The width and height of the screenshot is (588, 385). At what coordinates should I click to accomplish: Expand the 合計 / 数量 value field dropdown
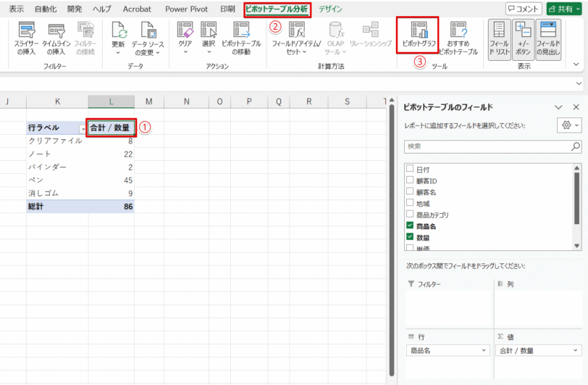[576, 350]
